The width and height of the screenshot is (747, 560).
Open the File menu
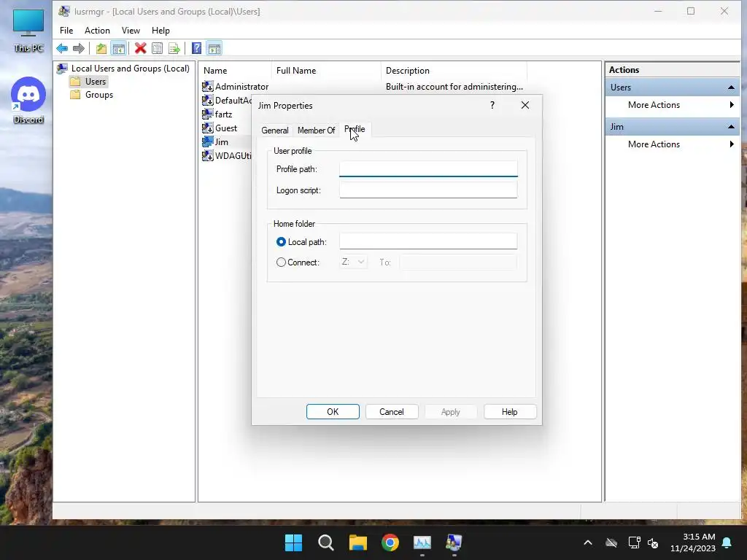66,31
